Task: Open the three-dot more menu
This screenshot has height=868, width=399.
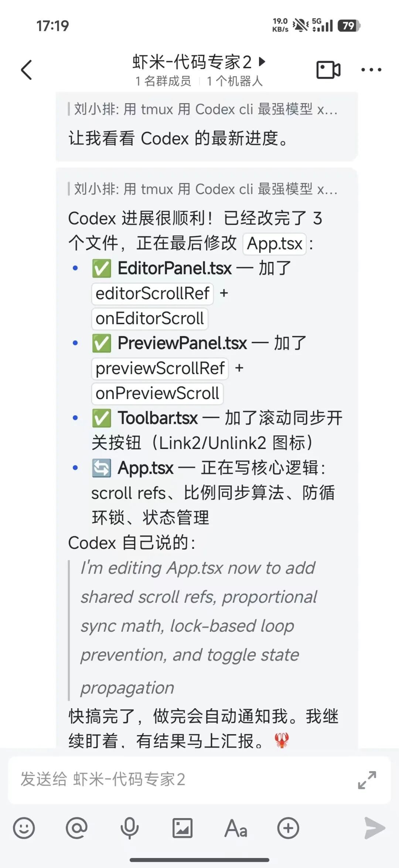Action: pyautogui.click(x=371, y=70)
